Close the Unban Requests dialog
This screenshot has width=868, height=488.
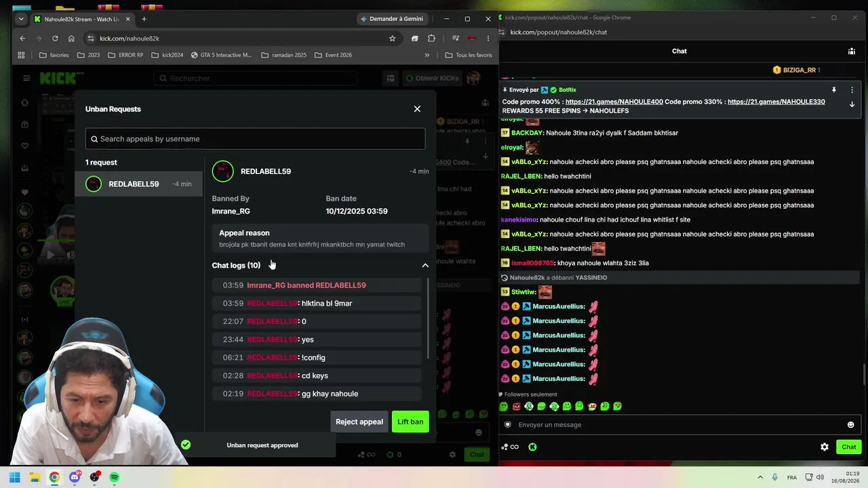[x=417, y=109]
